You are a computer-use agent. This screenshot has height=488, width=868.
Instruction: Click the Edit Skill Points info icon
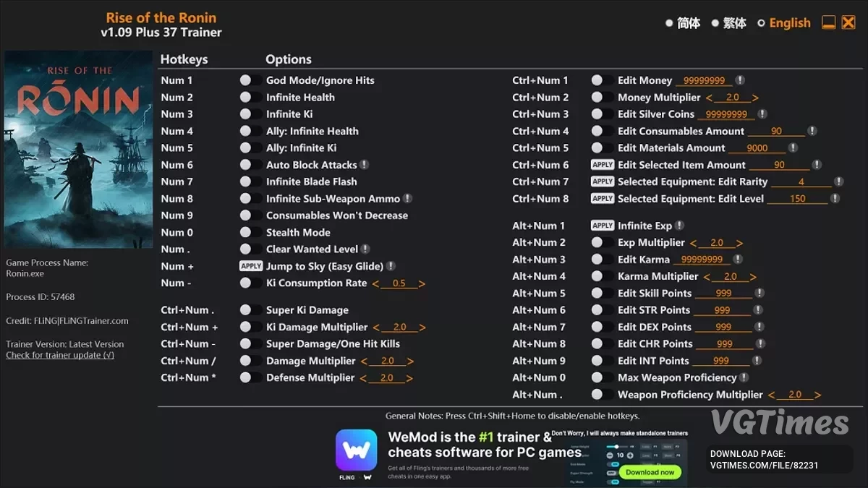pyautogui.click(x=759, y=293)
